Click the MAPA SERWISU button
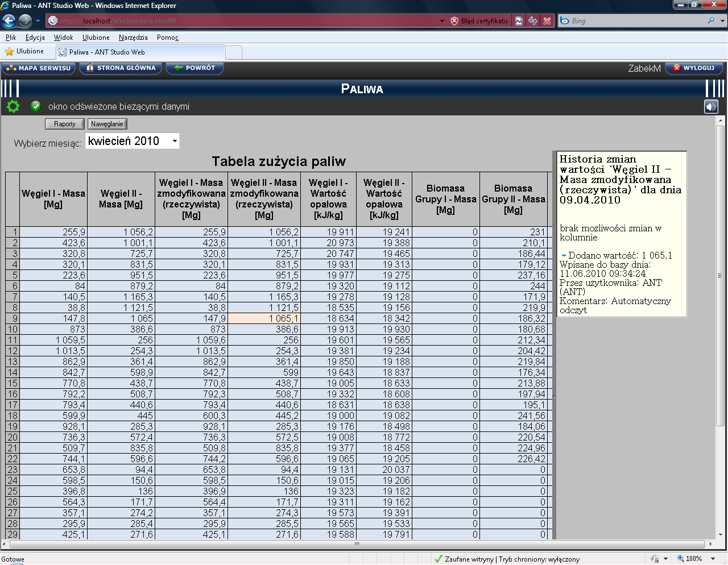 coord(38,68)
